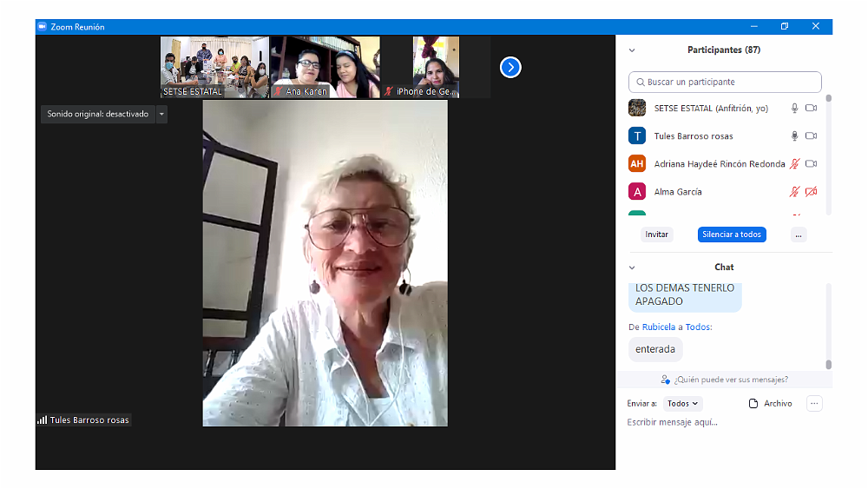Click Tules Barroso rosas microphone icon
Viewport: 868px width, 489px height.
click(x=793, y=136)
